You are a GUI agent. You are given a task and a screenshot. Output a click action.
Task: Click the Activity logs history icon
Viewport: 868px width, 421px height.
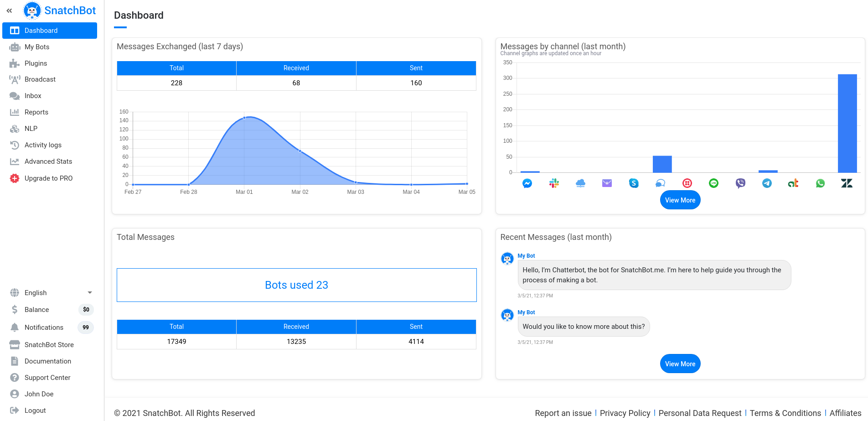(15, 145)
